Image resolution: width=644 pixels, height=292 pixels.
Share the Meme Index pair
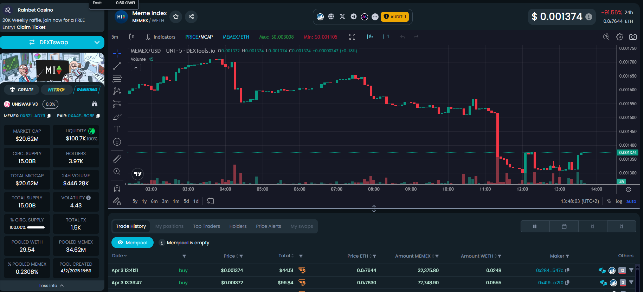191,16
